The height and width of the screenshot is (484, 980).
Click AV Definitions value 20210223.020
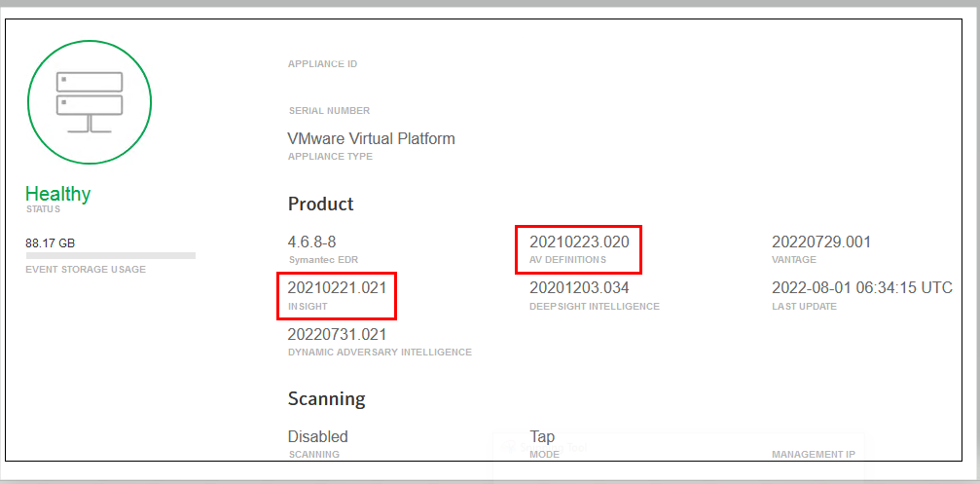tap(579, 242)
